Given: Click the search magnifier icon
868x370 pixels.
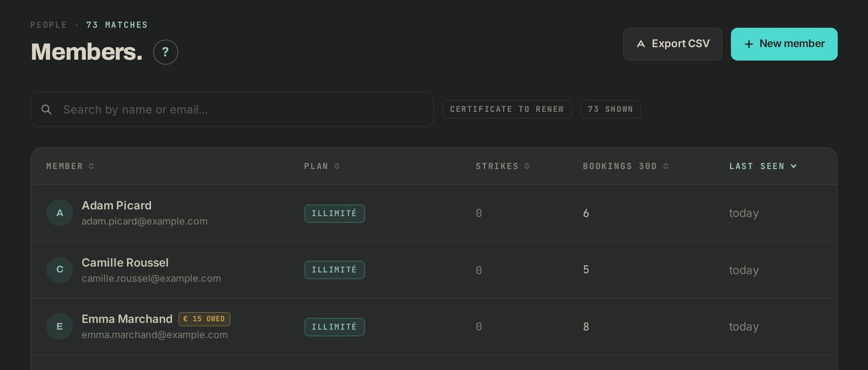Looking at the screenshot, I should click(47, 110).
